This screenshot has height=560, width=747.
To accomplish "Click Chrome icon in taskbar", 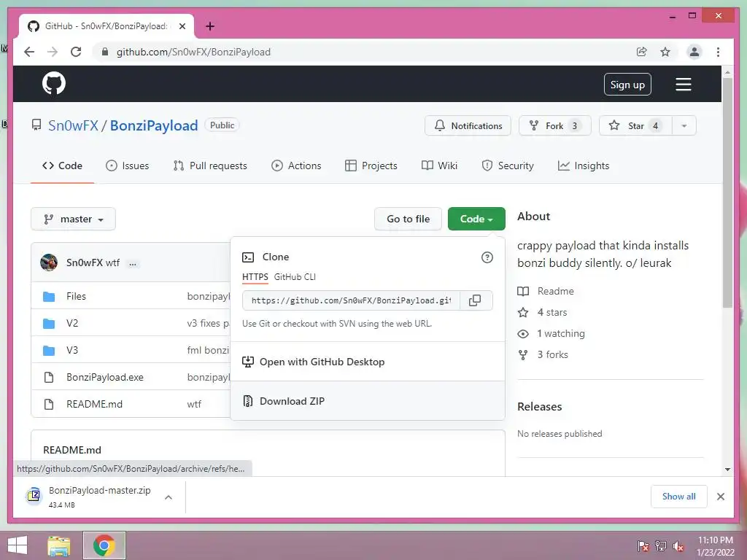I will coord(104,545).
